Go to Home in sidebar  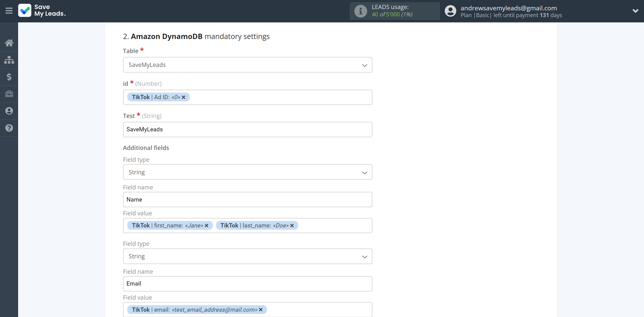click(x=9, y=43)
